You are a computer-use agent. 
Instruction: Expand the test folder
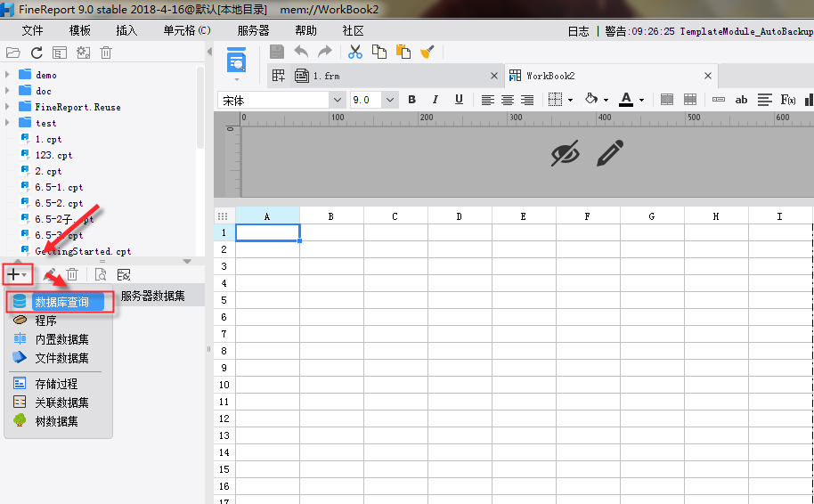(7, 123)
